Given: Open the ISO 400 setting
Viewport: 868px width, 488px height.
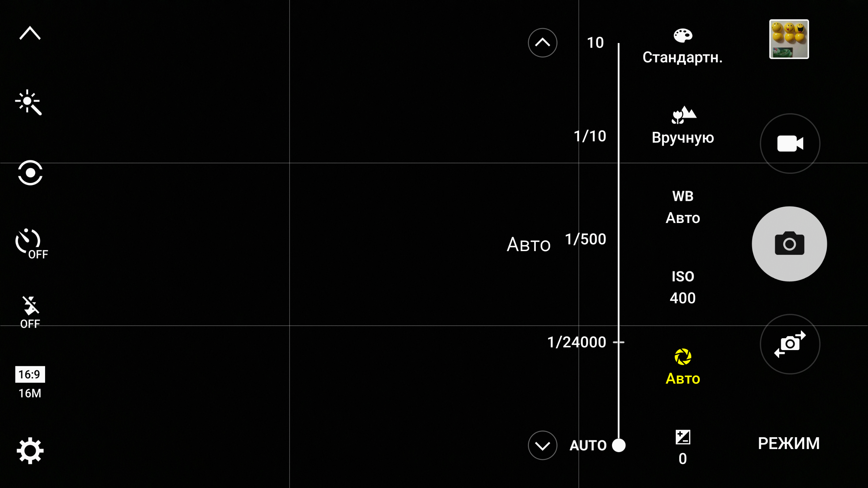Looking at the screenshot, I should pos(683,287).
